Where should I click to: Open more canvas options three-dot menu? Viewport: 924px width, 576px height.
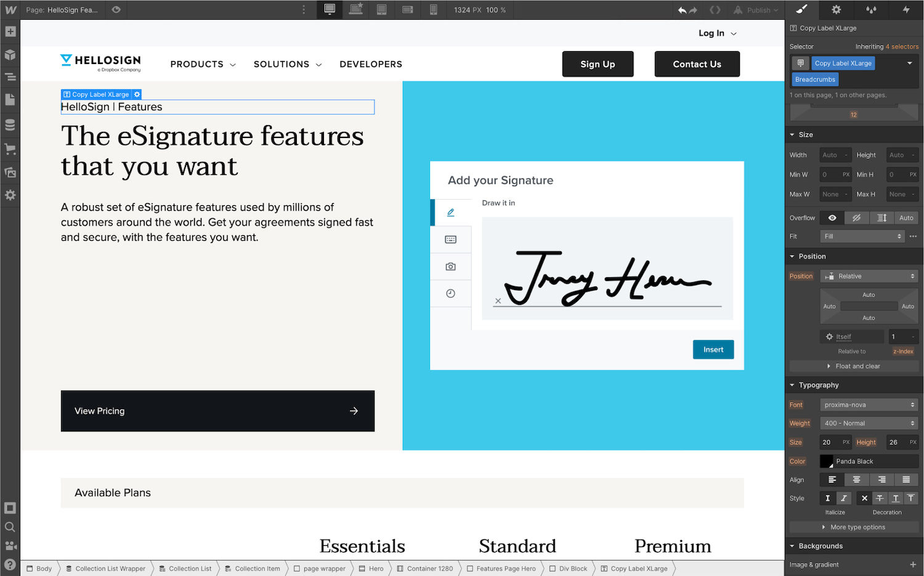click(x=304, y=10)
